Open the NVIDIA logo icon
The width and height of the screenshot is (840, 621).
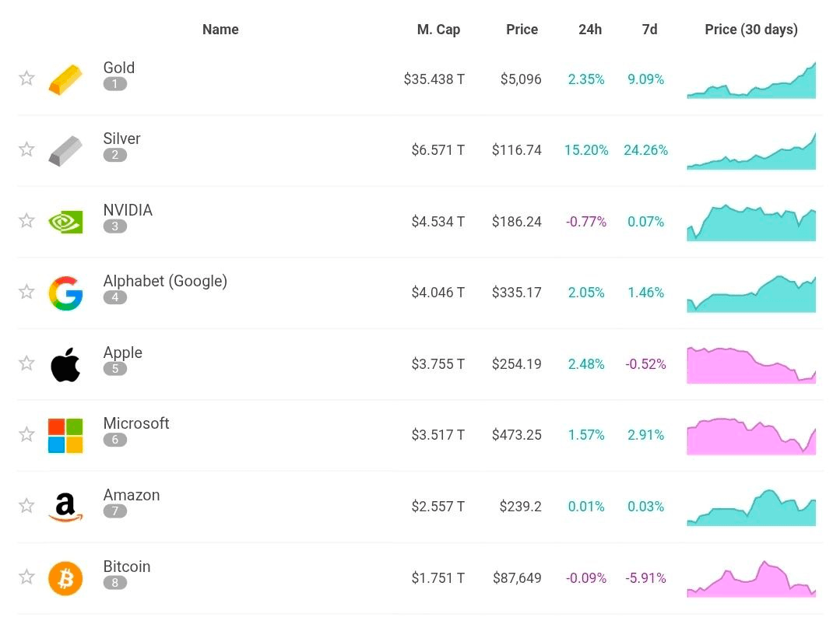(65, 222)
